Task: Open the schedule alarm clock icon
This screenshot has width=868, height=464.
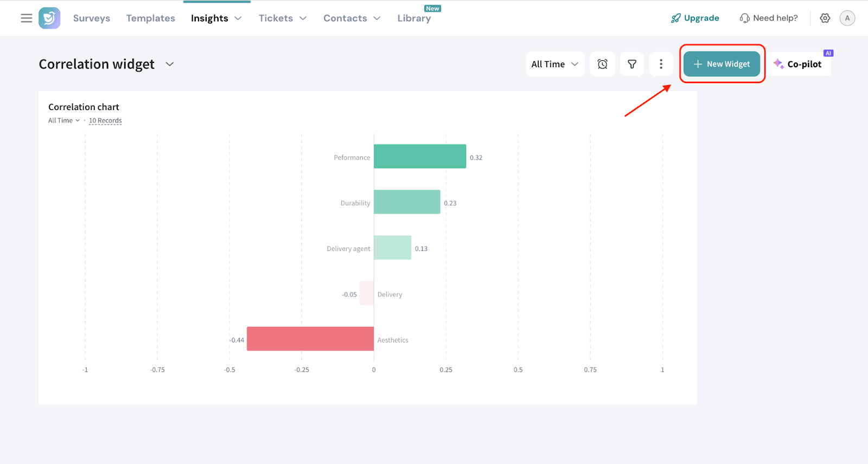Action: 602,64
